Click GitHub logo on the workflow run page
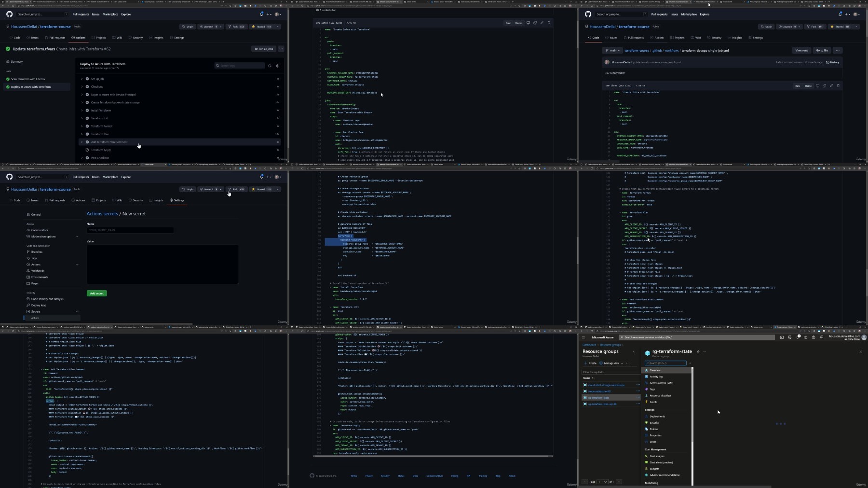This screenshot has width=868, height=488. pos(9,14)
